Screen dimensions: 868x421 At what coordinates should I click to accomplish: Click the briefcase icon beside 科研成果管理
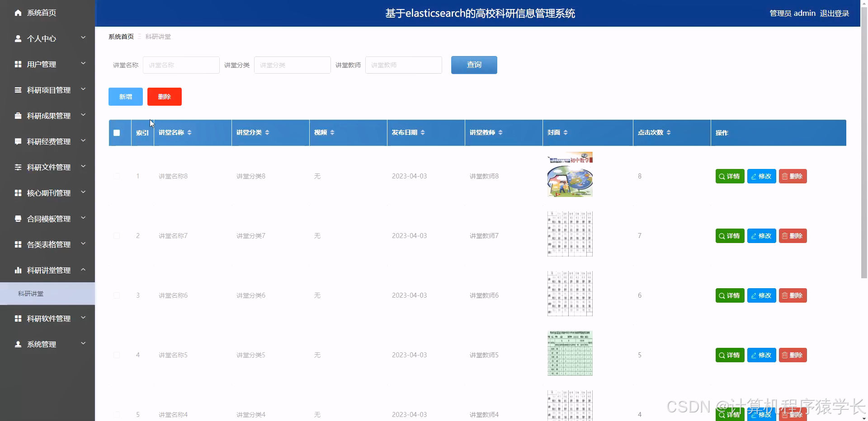(18, 116)
